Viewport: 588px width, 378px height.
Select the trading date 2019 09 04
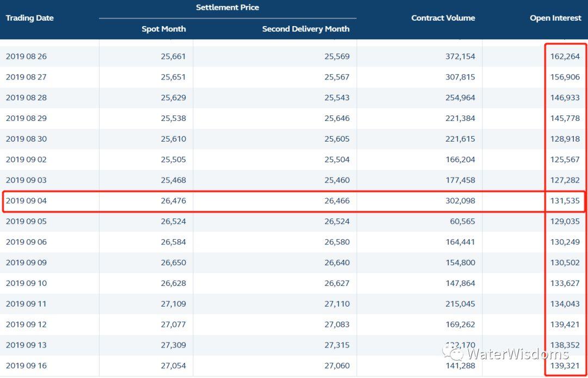tap(26, 201)
